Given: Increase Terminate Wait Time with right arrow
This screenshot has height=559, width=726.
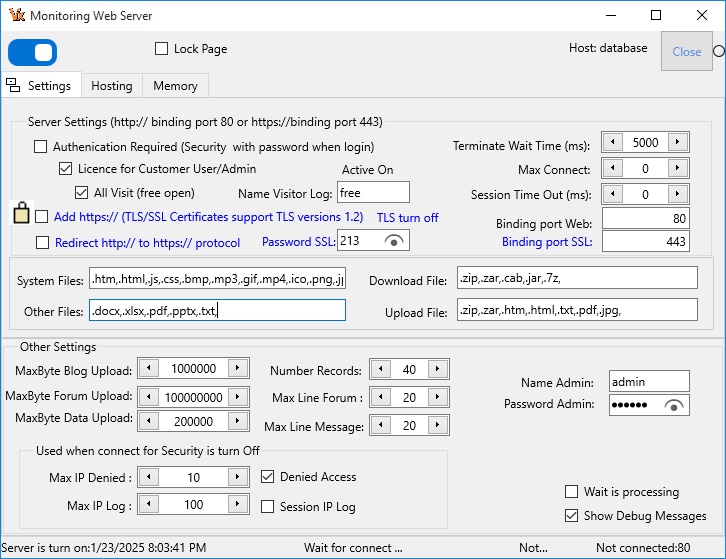Looking at the screenshot, I should 678,143.
